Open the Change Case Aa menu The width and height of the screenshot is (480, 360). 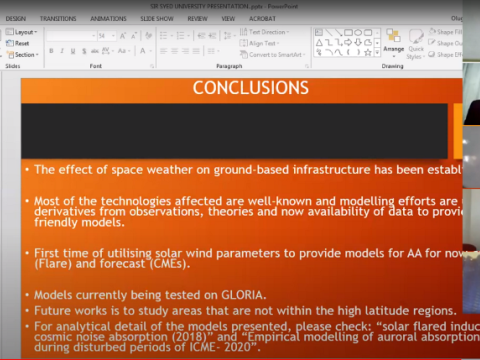pyautogui.click(x=123, y=51)
